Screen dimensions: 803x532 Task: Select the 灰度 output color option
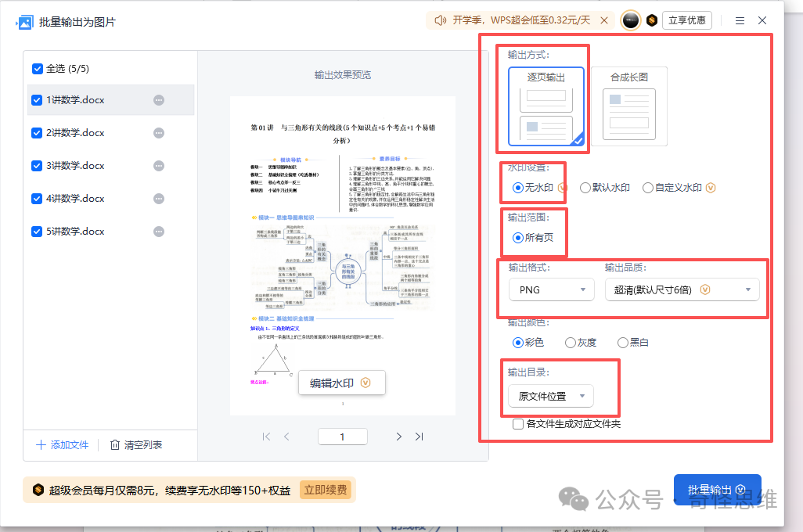tap(570, 342)
